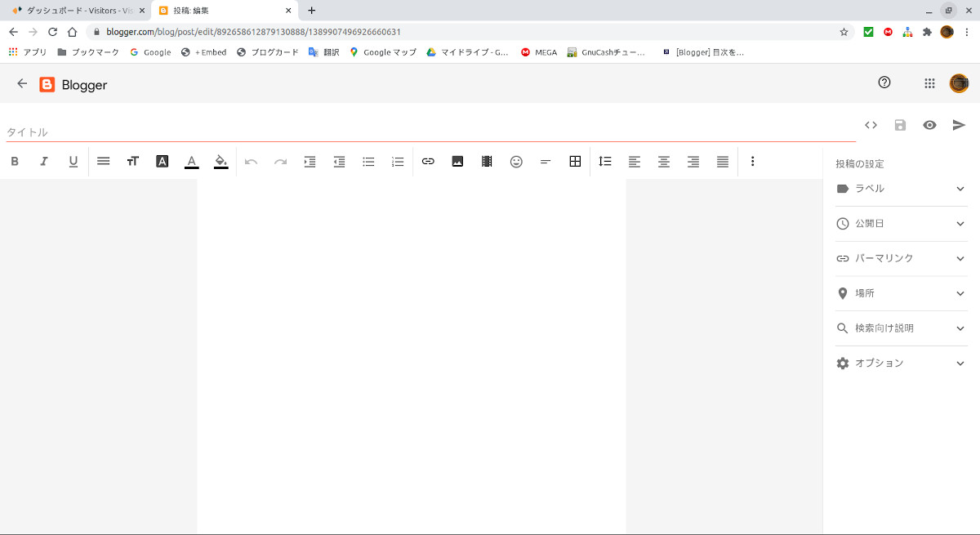980x535 pixels.
Task: Expand the ラベル settings section
Action: [901, 189]
